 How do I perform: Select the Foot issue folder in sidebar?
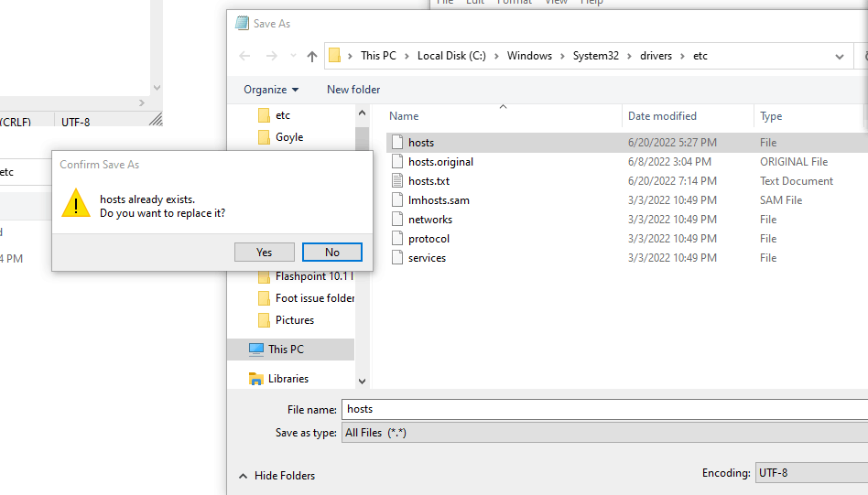click(x=314, y=298)
